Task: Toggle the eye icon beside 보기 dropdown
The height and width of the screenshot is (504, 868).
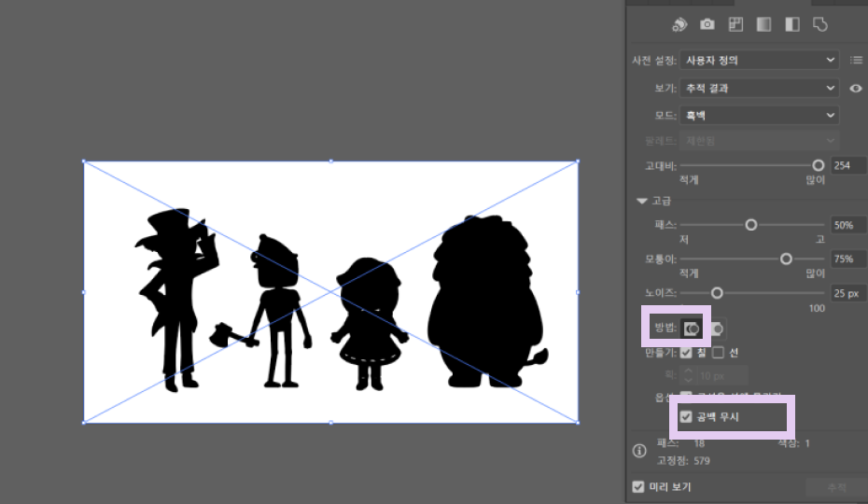Action: tap(856, 89)
